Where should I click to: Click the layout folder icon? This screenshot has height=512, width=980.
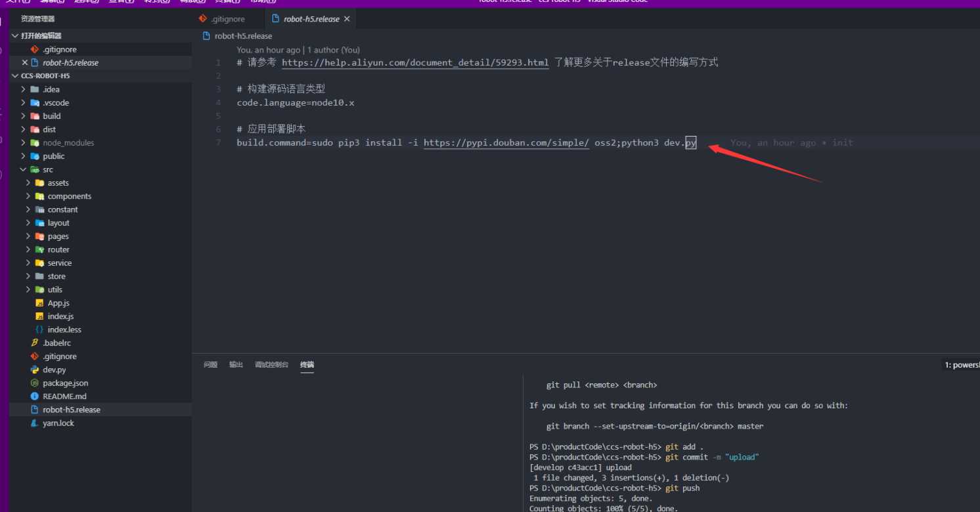39,223
